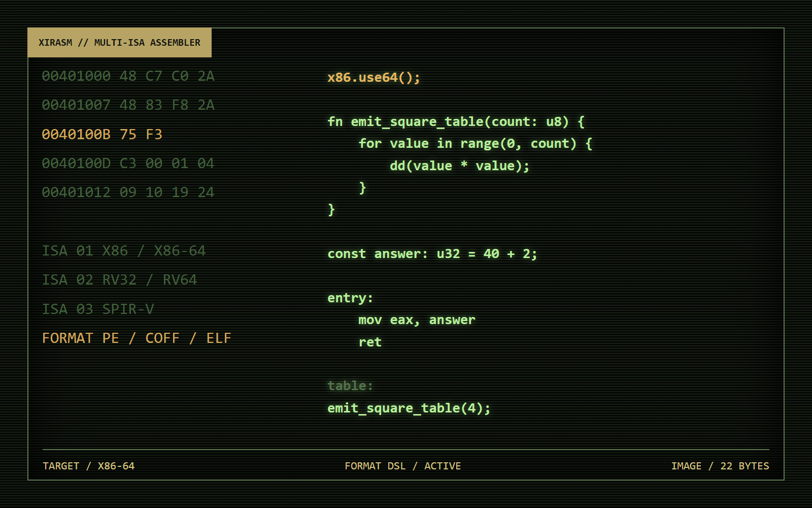This screenshot has height=508, width=812.
Task: Click FORMAT DSL / ACTIVE status entry
Action: [x=403, y=466]
